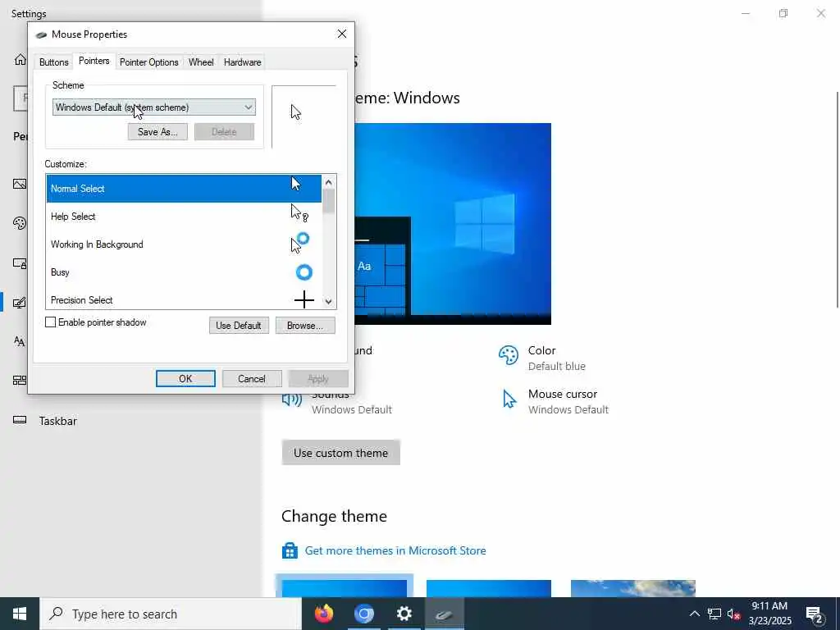Switch to the Buttons tab
Viewport: 840px width, 630px height.
tap(53, 62)
